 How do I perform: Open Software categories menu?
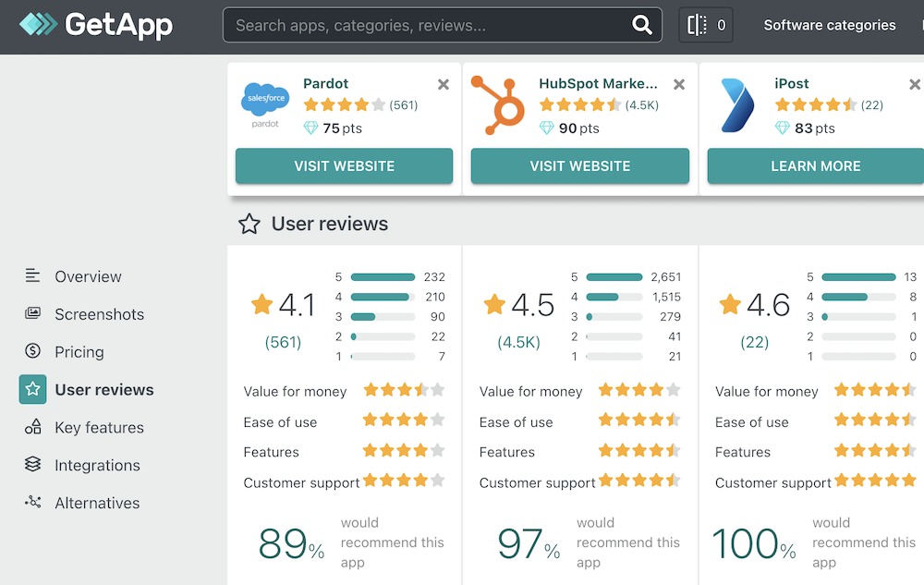tap(829, 26)
